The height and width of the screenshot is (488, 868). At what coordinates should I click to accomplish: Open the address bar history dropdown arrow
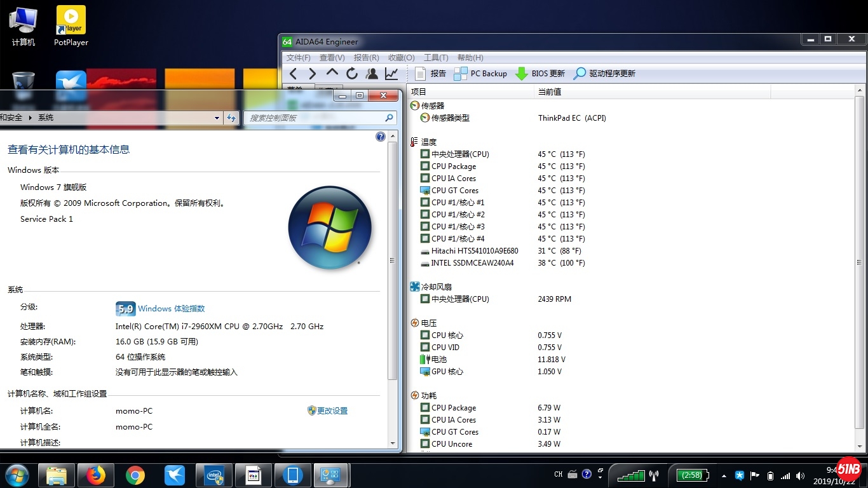[217, 118]
